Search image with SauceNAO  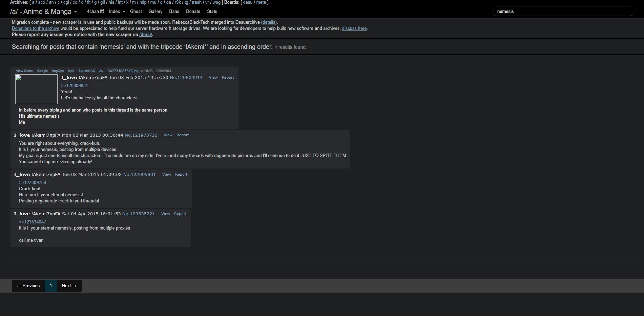[87, 71]
